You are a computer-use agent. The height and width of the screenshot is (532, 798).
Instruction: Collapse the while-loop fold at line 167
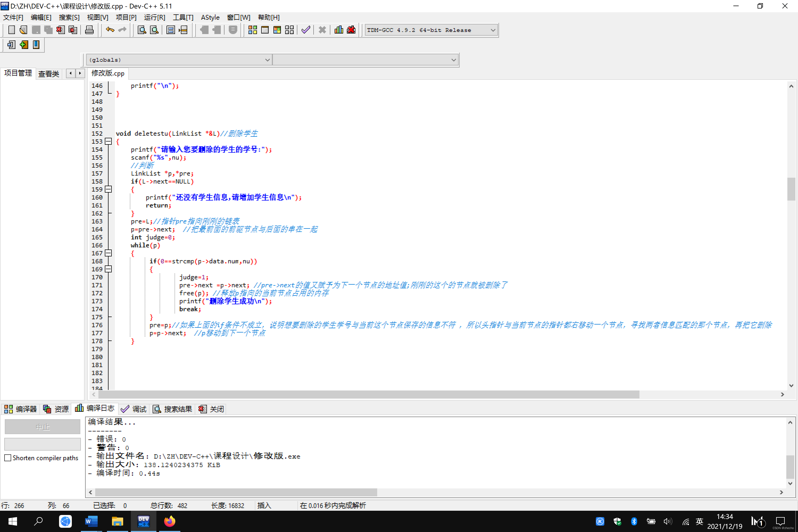pos(108,253)
